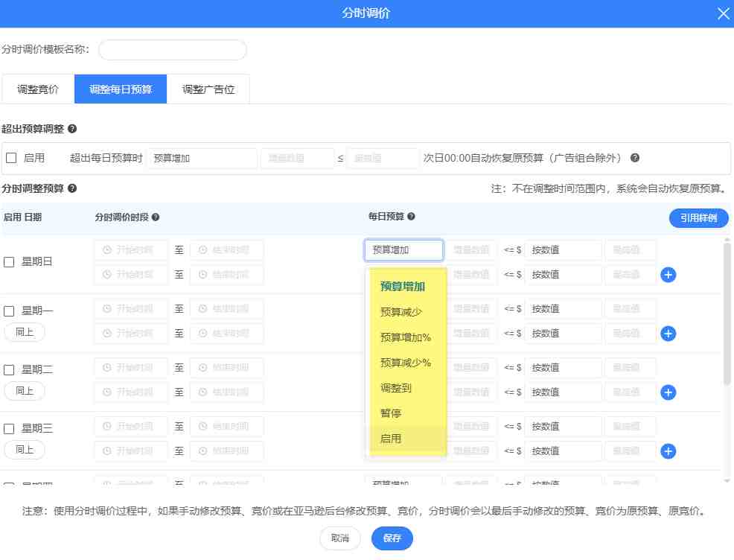Screen dimensions: 734x560
Task: Click 取消 to cancel the dialog
Action: (340, 538)
